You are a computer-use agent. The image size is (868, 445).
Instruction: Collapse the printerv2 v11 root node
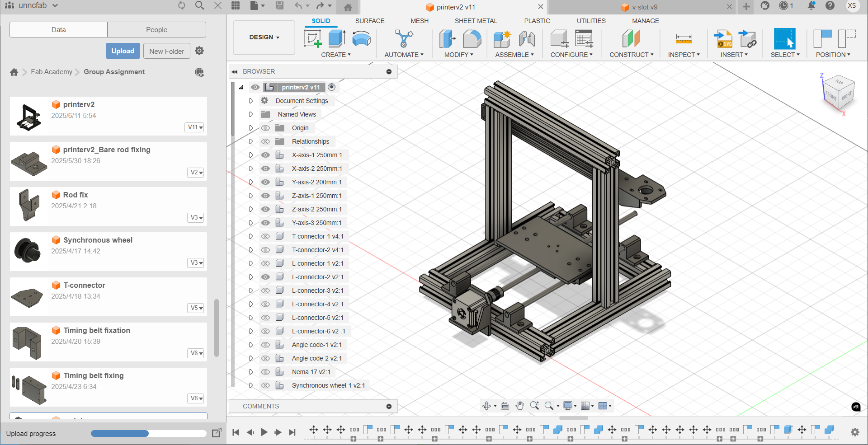(x=241, y=87)
